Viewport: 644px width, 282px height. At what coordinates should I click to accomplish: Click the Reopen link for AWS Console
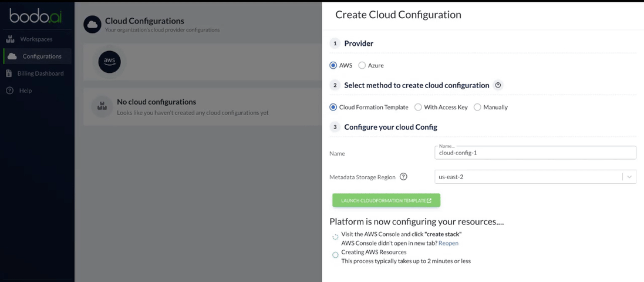[x=449, y=243]
